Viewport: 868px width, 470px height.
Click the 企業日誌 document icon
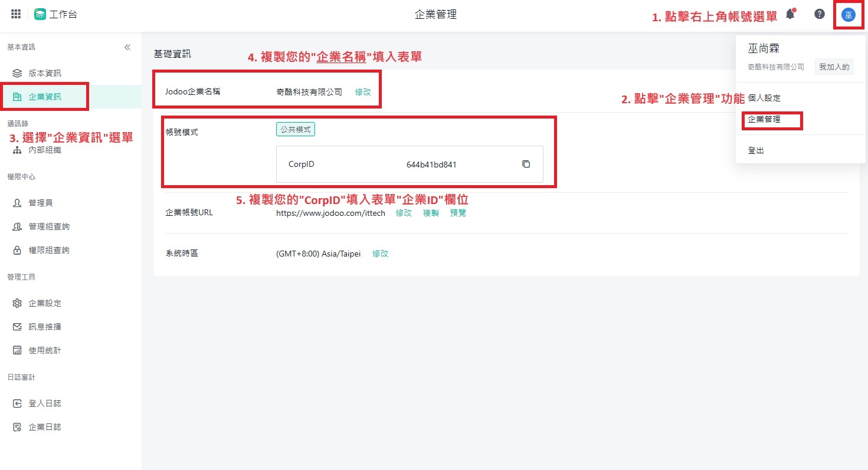(17, 427)
